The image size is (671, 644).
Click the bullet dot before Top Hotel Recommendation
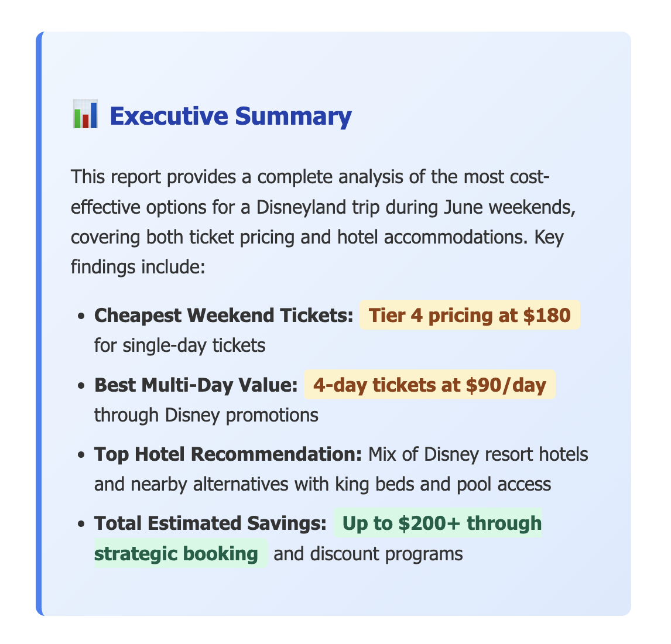coord(81,454)
